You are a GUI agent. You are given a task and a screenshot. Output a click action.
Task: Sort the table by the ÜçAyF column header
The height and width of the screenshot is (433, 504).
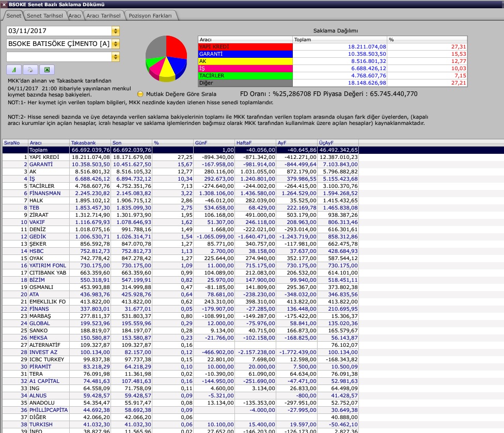point(338,143)
